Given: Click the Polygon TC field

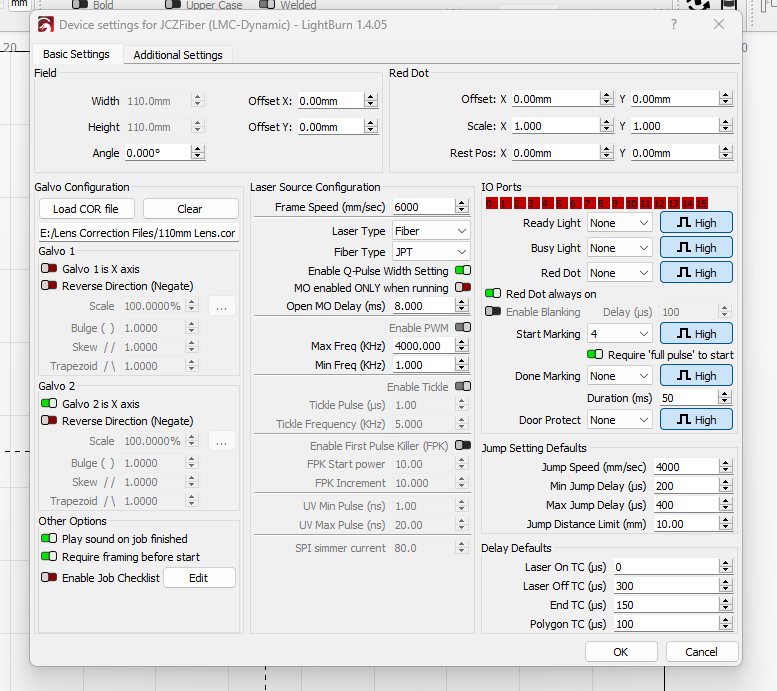Looking at the screenshot, I should click(x=666, y=624).
